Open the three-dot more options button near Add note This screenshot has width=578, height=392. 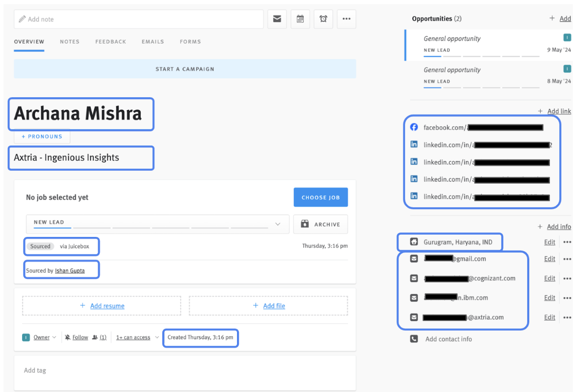pos(347,19)
